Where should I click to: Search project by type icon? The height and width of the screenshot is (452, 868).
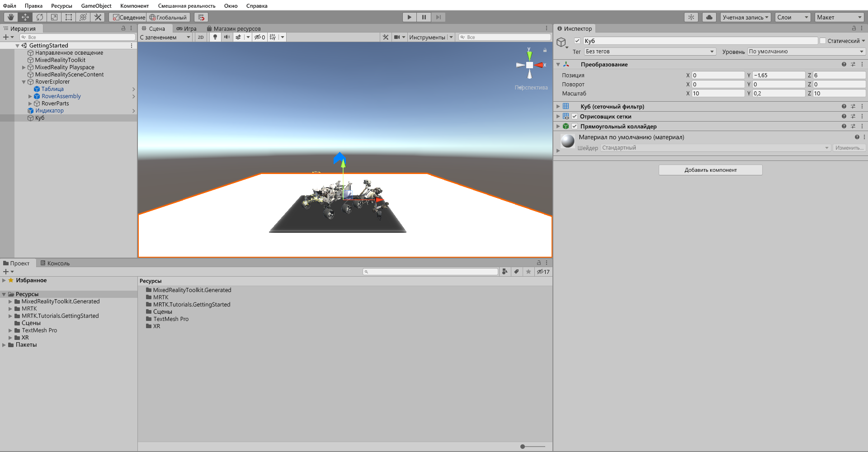pyautogui.click(x=505, y=272)
